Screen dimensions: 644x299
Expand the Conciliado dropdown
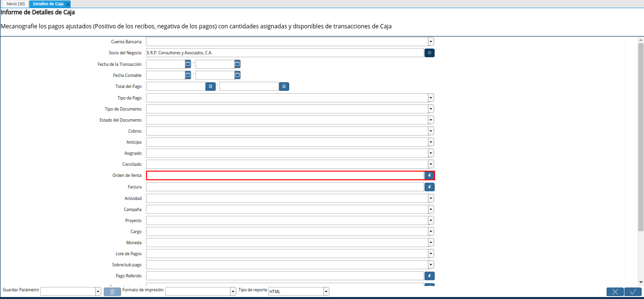click(431, 164)
